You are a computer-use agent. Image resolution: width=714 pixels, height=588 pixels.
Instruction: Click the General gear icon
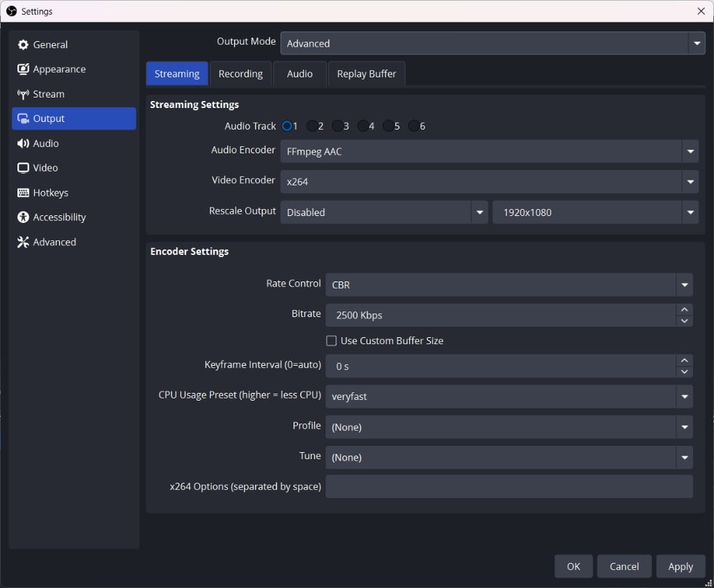pos(23,45)
